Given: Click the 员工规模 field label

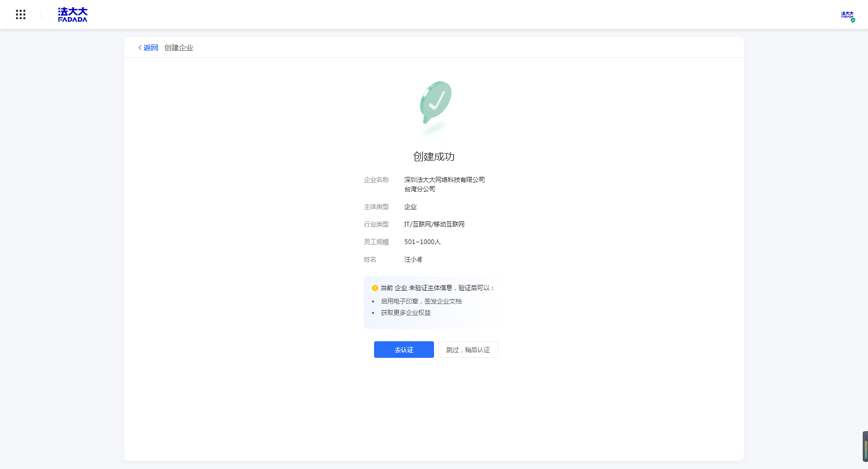Looking at the screenshot, I should [376, 242].
